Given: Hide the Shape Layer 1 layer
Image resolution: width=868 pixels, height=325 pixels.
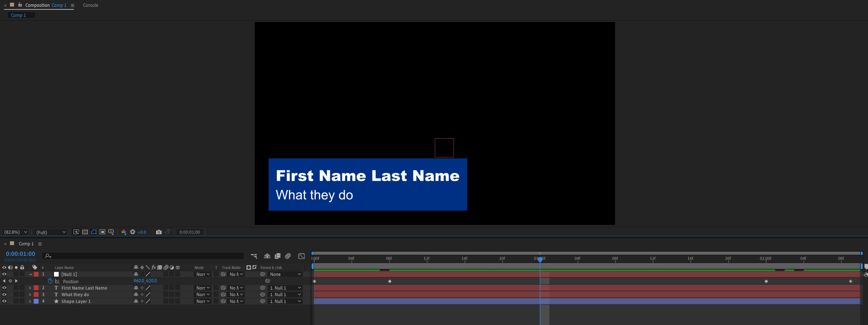Looking at the screenshot, I should click(x=4, y=301).
